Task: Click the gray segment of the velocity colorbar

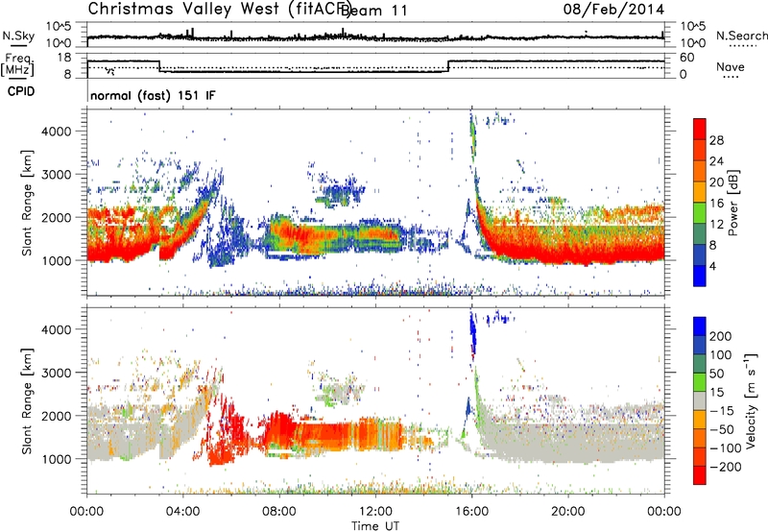Action: coord(700,400)
